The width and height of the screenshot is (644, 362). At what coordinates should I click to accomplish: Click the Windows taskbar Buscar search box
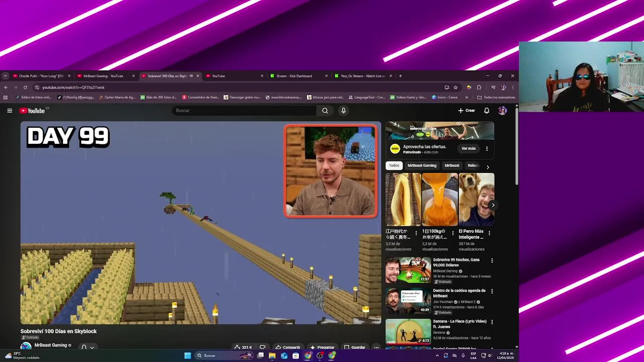pos(225,355)
